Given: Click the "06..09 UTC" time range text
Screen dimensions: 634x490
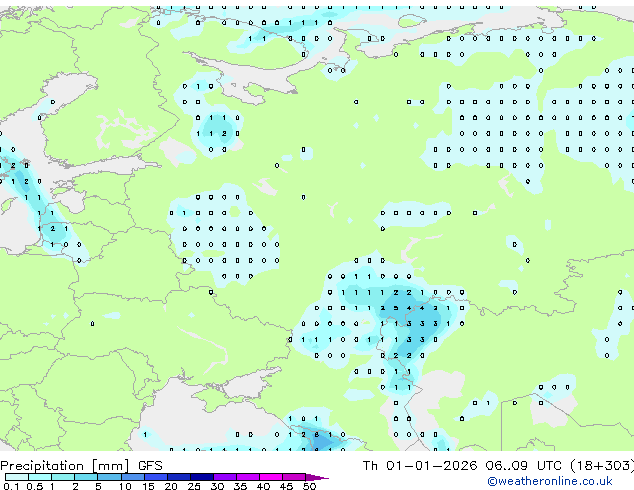Looking at the screenshot, I should click(x=523, y=466).
